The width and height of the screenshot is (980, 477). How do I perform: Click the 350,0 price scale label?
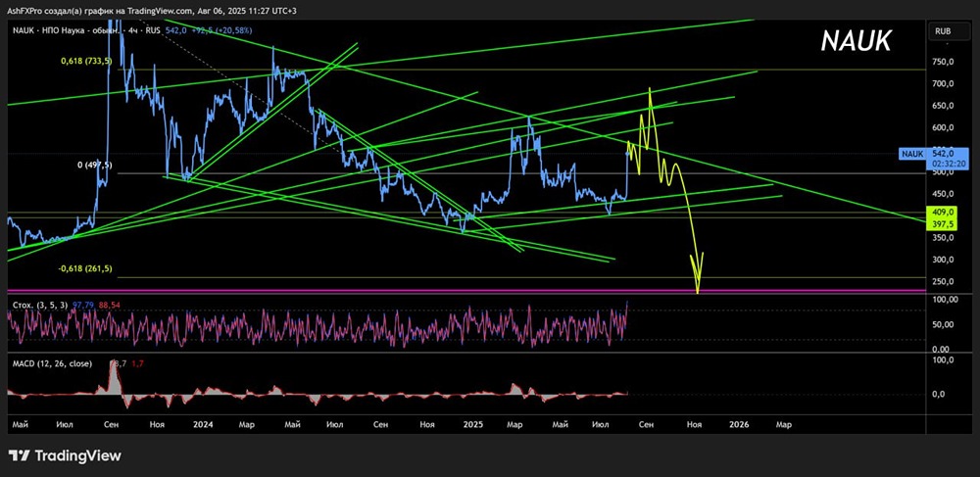tap(943, 238)
